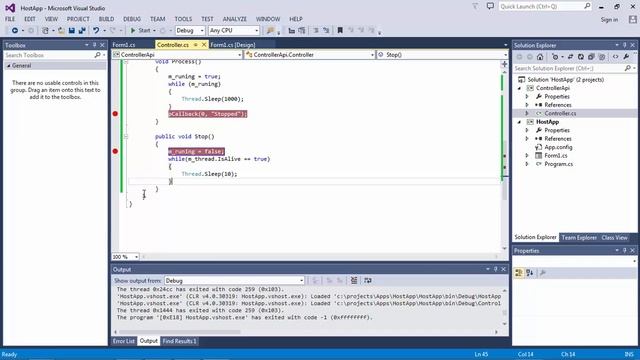Screen dimensions: 640x360
Task: Switch to the Error List tab
Action: [x=124, y=341]
